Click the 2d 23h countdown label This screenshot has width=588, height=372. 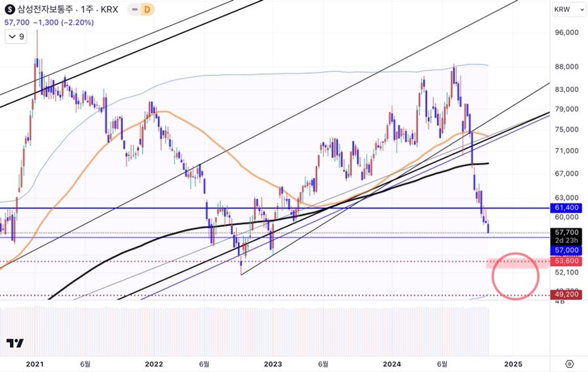[566, 240]
